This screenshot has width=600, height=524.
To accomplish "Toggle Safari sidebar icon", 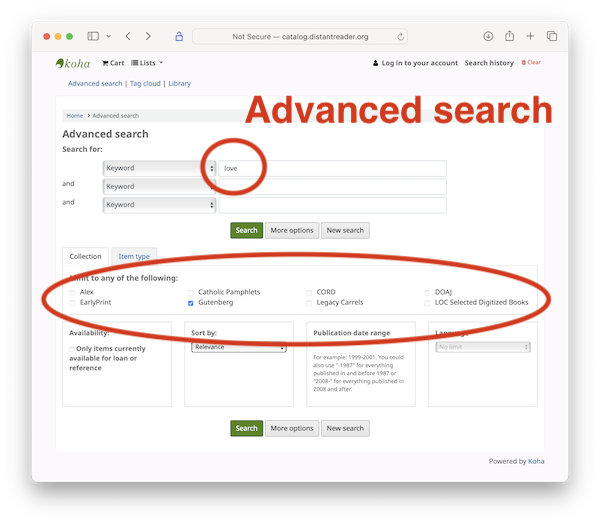I will [x=93, y=36].
